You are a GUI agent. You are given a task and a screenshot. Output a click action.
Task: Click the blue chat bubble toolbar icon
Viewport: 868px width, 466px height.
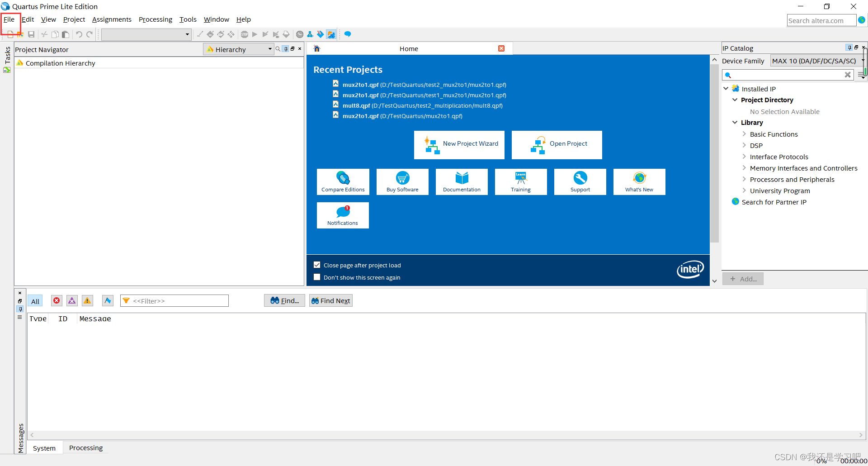(x=348, y=34)
